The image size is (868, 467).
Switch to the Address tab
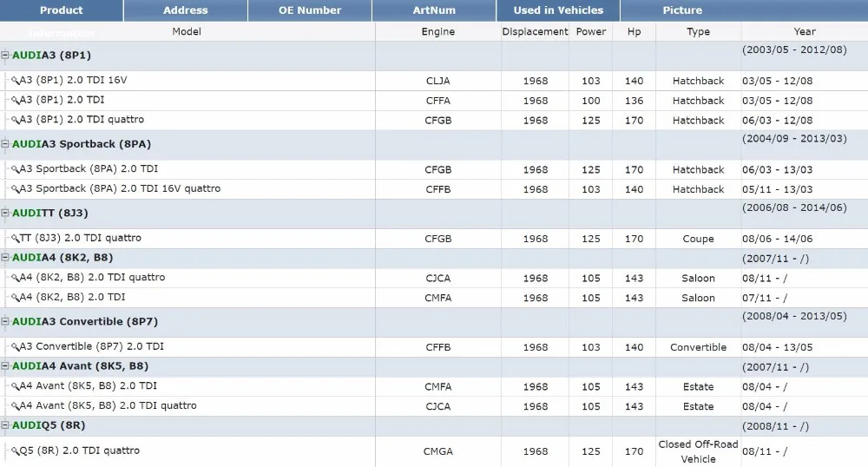(186, 10)
